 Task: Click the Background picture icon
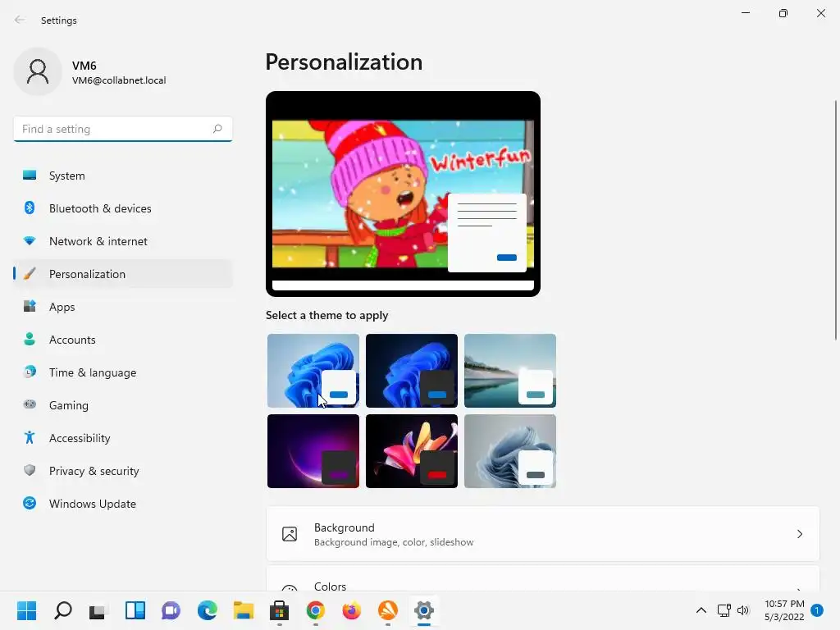pos(290,534)
